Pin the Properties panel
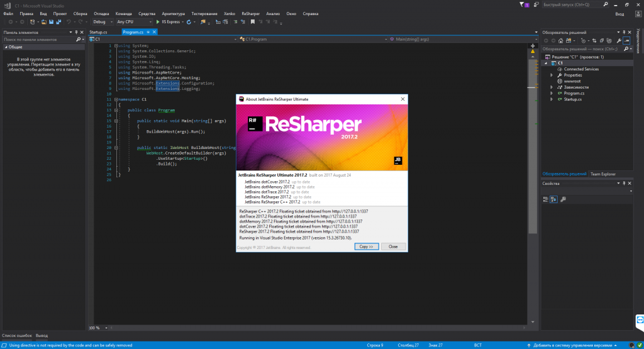The height and width of the screenshot is (349, 644). 624,183
